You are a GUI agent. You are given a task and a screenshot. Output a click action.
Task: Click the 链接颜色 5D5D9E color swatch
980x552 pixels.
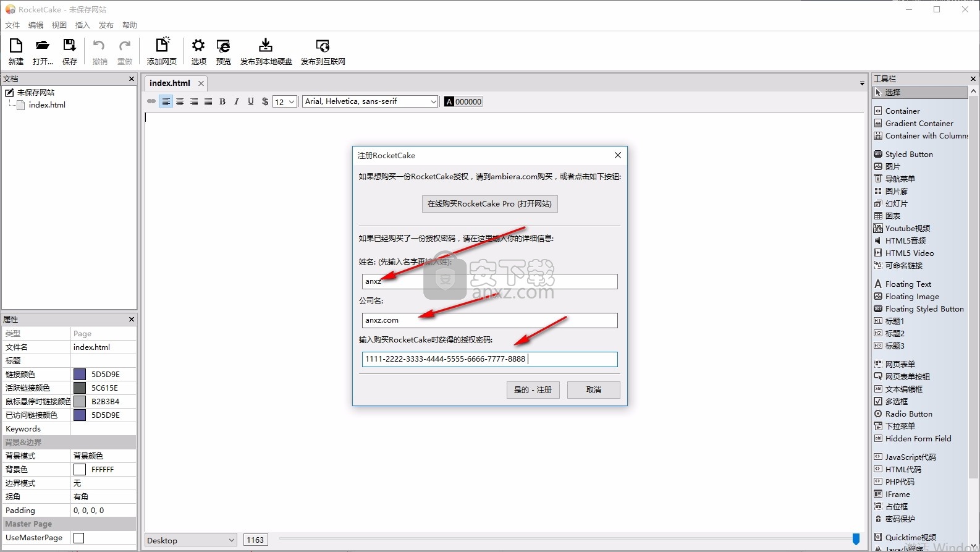point(80,374)
